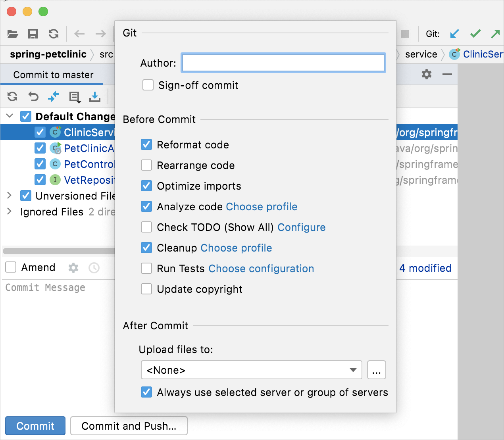504x440 pixels.
Task: Click the Commit button
Action: (35, 426)
